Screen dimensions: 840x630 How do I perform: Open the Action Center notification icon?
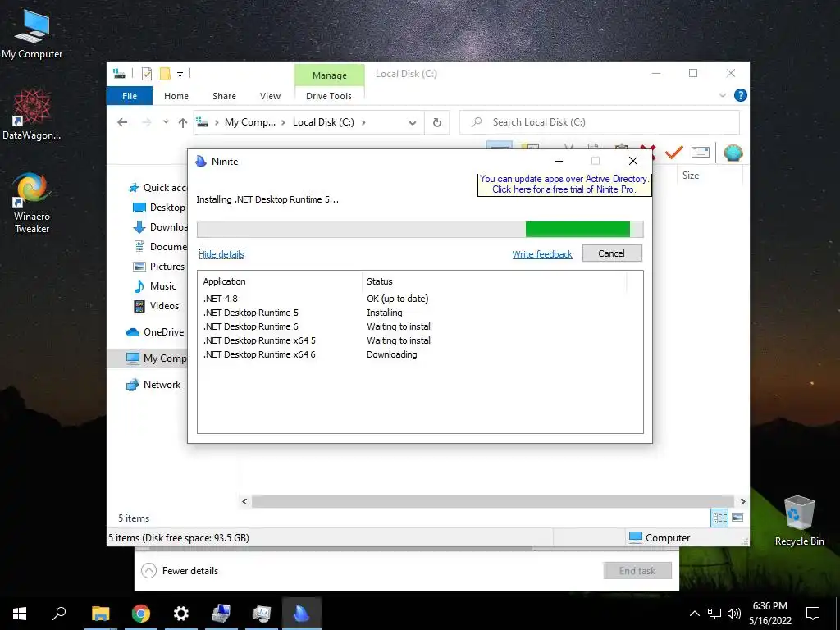coord(813,614)
